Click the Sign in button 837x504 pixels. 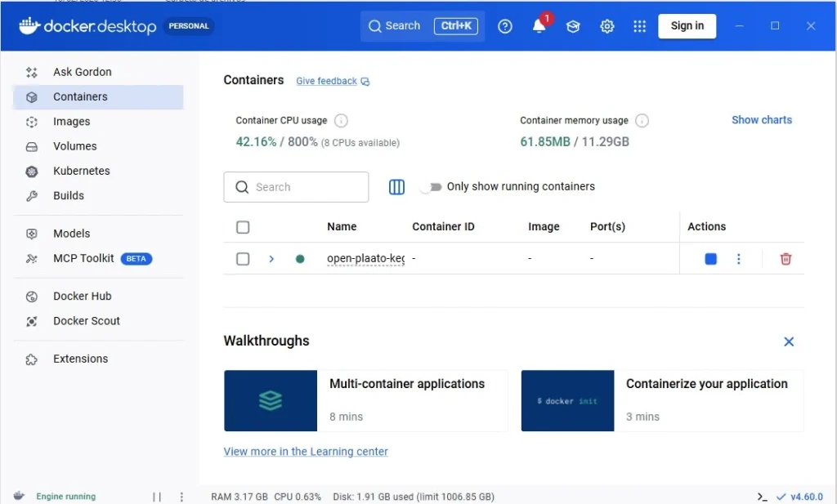pos(687,26)
